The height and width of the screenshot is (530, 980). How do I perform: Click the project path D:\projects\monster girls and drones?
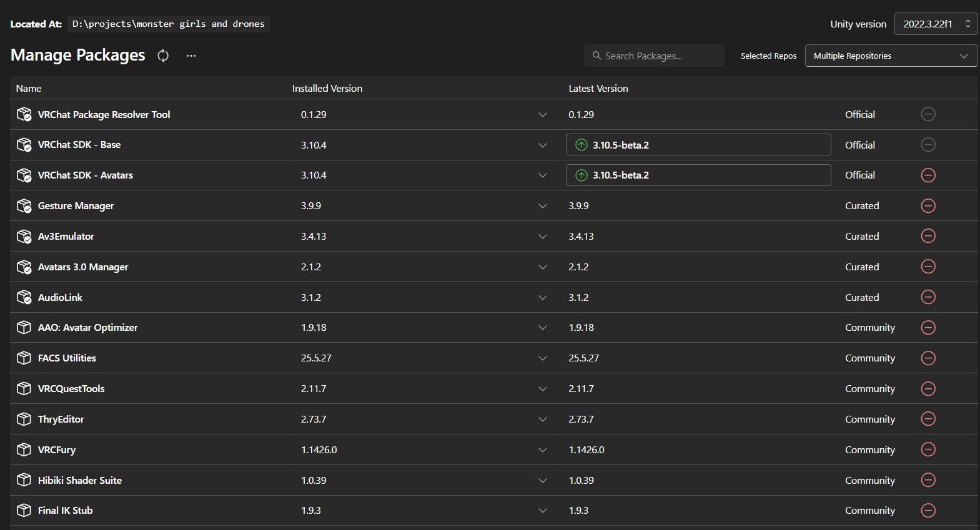click(169, 24)
